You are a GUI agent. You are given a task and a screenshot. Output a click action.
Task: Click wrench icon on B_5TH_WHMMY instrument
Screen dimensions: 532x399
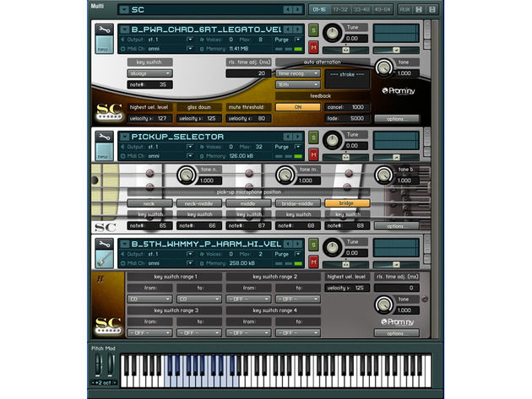102,243
